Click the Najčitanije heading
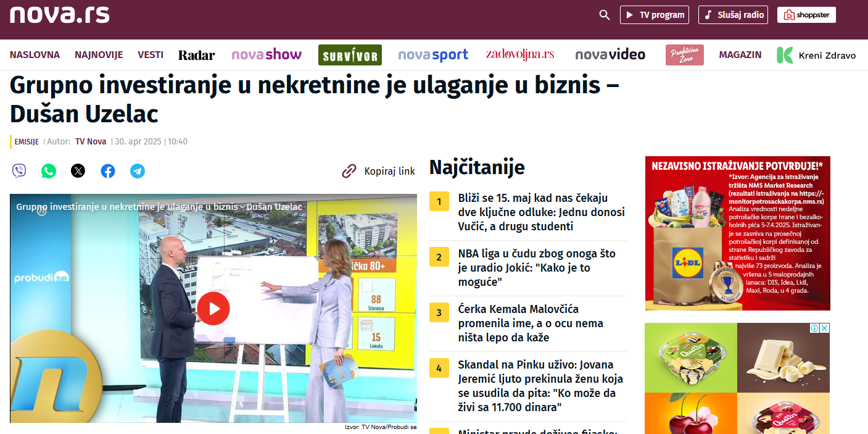Image resolution: width=868 pixels, height=434 pixels. (x=477, y=167)
